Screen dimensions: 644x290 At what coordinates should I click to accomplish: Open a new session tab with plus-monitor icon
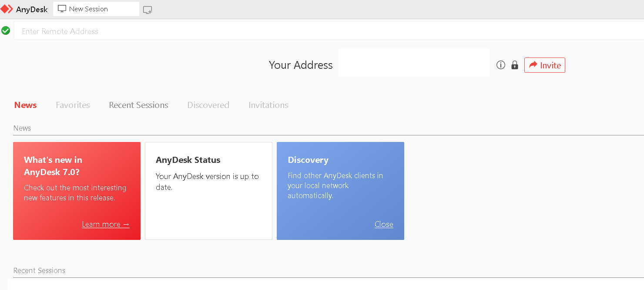(x=148, y=10)
